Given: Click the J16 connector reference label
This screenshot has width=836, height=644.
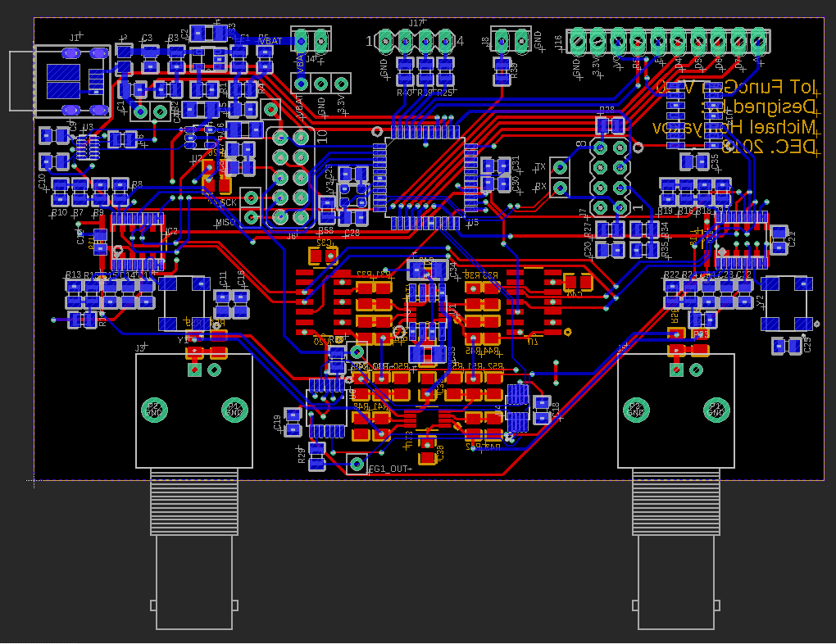Looking at the screenshot, I should [558, 41].
